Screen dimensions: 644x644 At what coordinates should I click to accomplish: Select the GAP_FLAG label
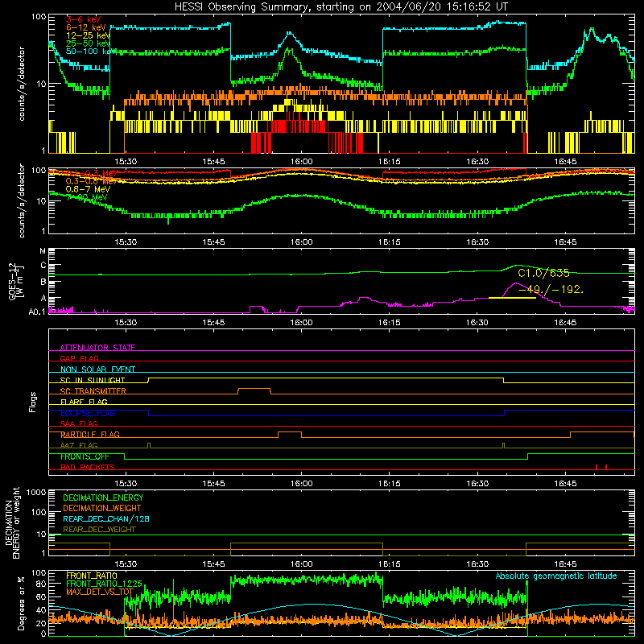coord(79,358)
